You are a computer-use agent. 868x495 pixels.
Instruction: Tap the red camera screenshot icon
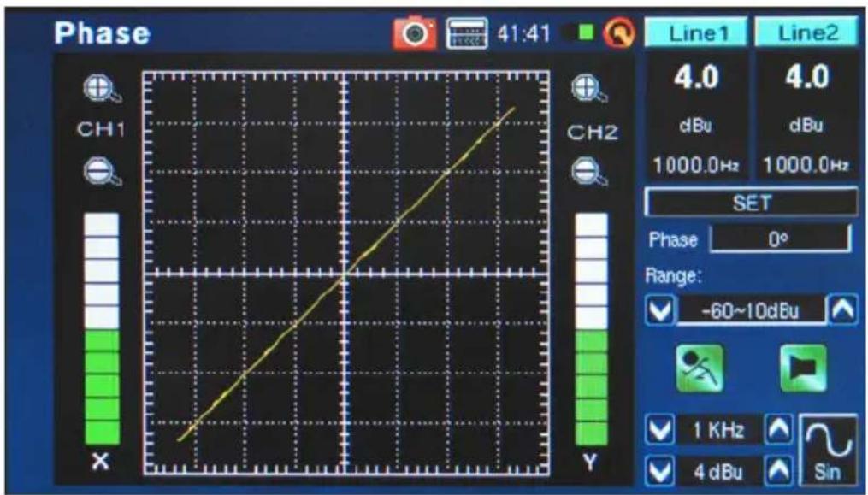click(x=414, y=33)
